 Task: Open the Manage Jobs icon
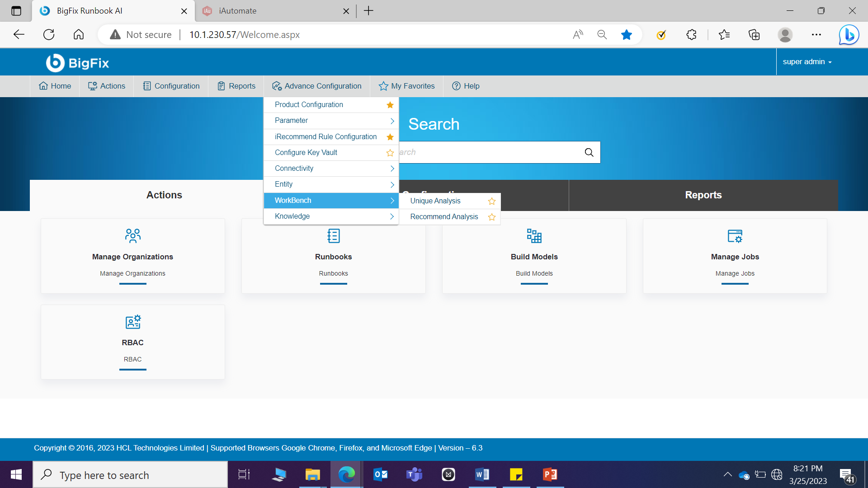(735, 236)
